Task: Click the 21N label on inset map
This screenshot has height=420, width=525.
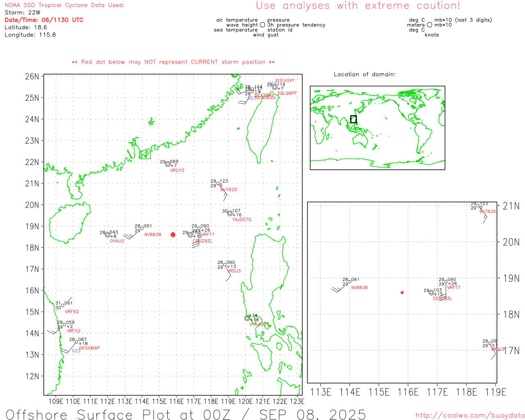Action: 511,206
